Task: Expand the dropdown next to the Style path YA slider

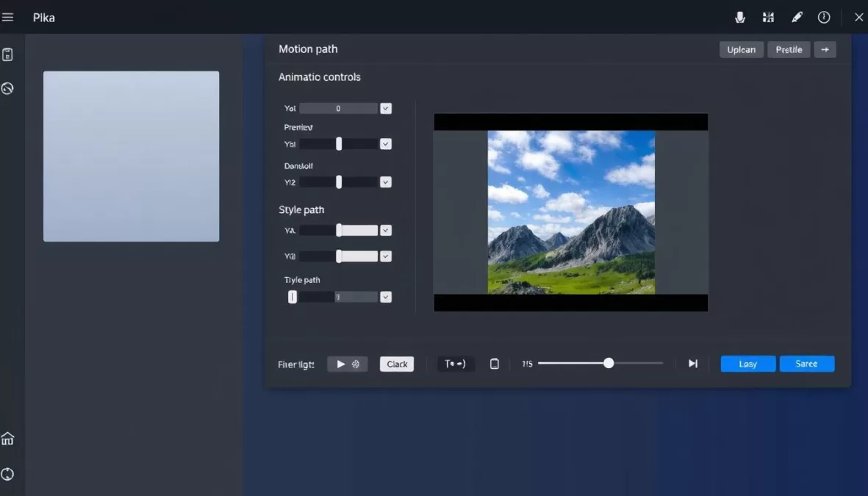Action: pos(385,230)
